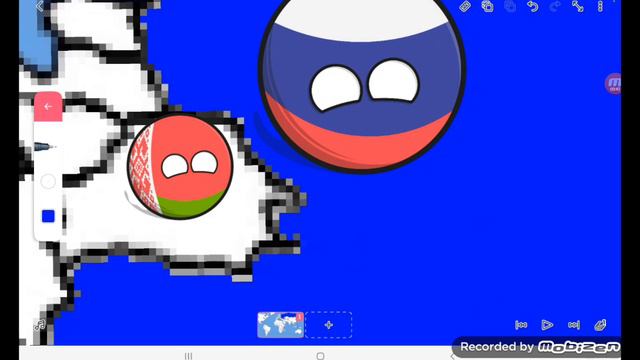Tap the Mobizen floating recorder bubble
This screenshot has height=360, width=640.
tap(613, 84)
